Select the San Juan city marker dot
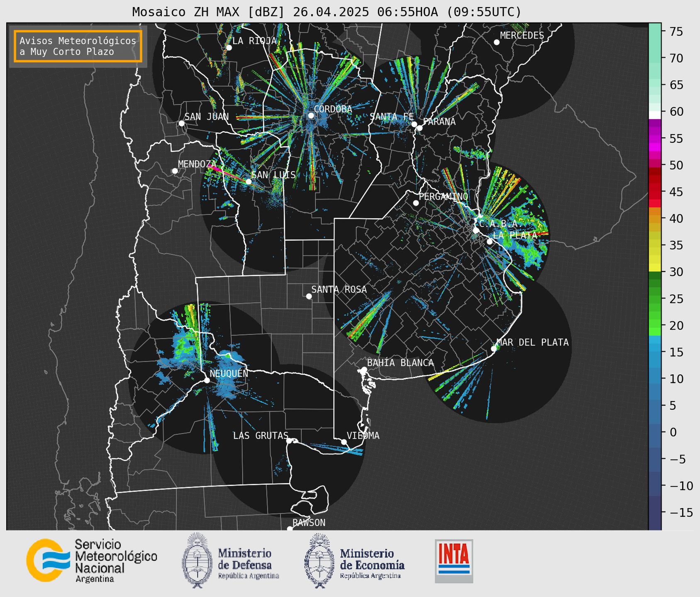 181,123
